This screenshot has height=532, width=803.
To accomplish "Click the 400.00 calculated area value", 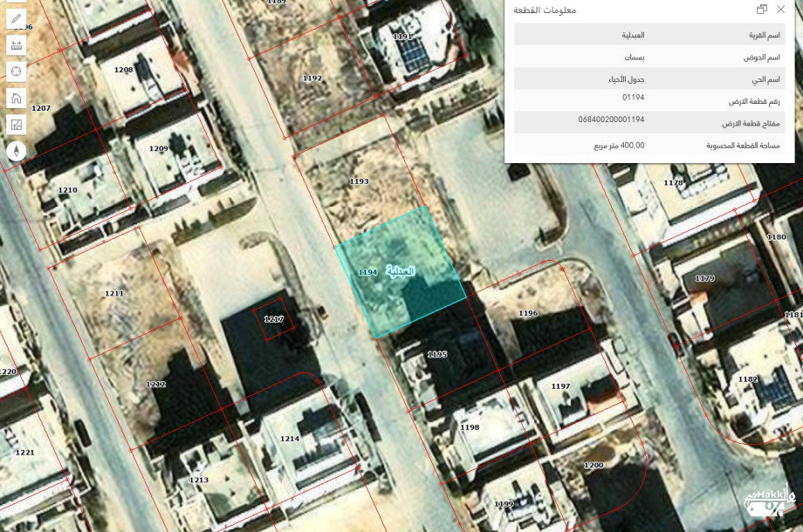I will (620, 146).
